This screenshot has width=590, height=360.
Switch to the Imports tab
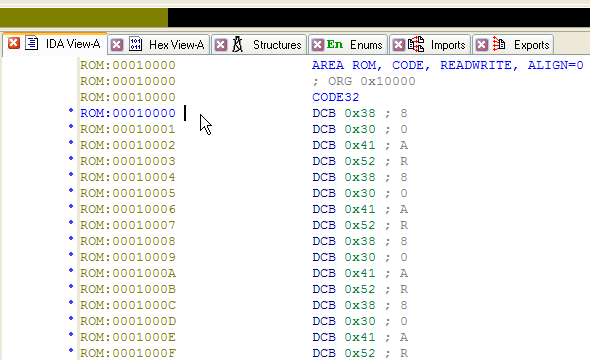(448, 45)
